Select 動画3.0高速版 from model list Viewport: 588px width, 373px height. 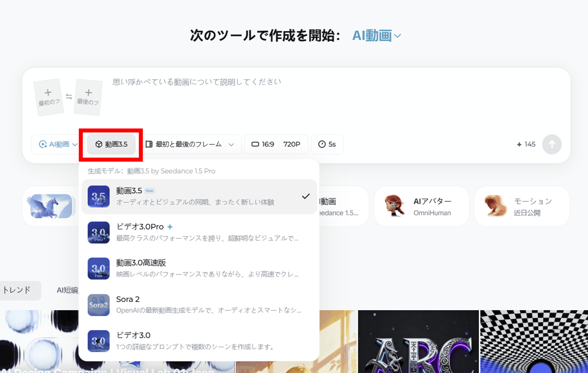coord(199,268)
